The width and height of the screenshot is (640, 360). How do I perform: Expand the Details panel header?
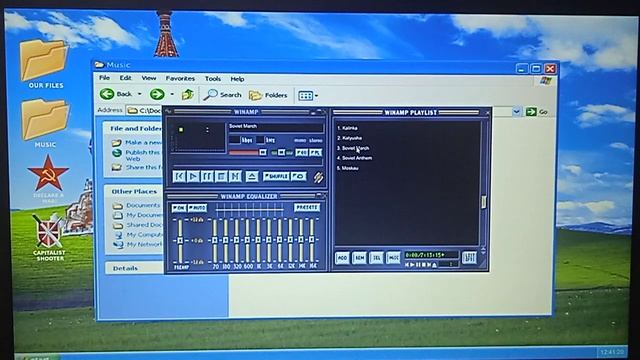[135, 268]
